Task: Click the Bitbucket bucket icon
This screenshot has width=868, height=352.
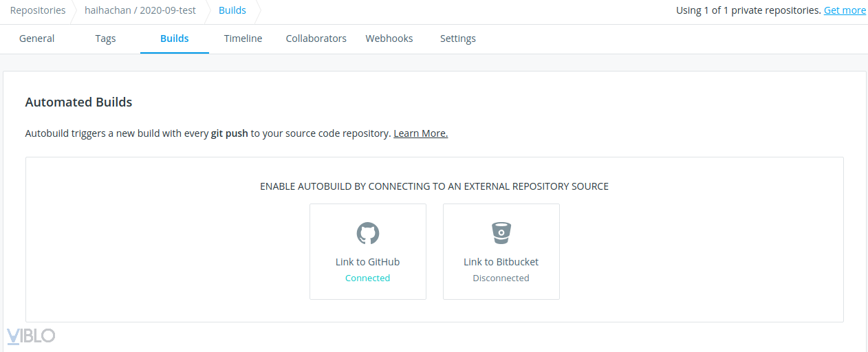Action: coord(501,233)
